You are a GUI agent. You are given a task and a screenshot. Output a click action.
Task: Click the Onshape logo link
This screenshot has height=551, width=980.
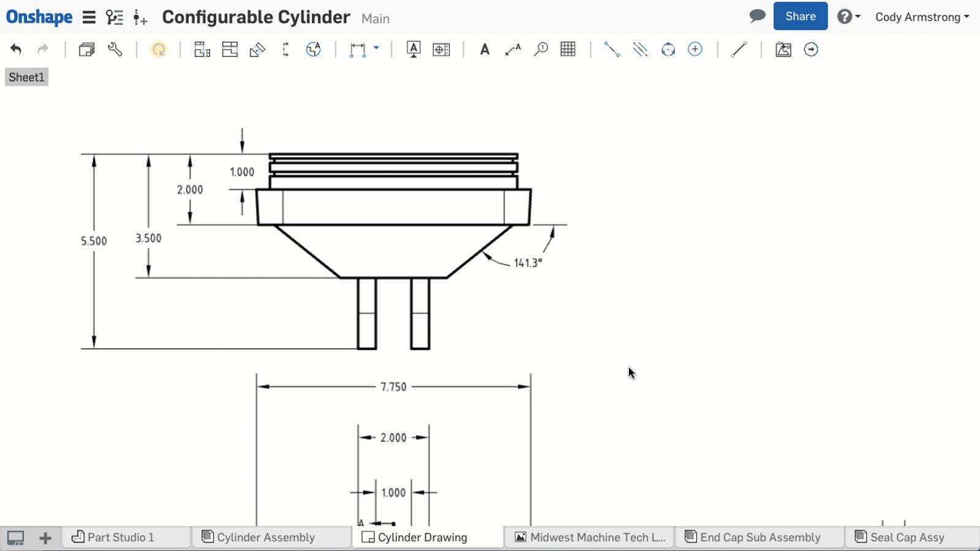[39, 17]
